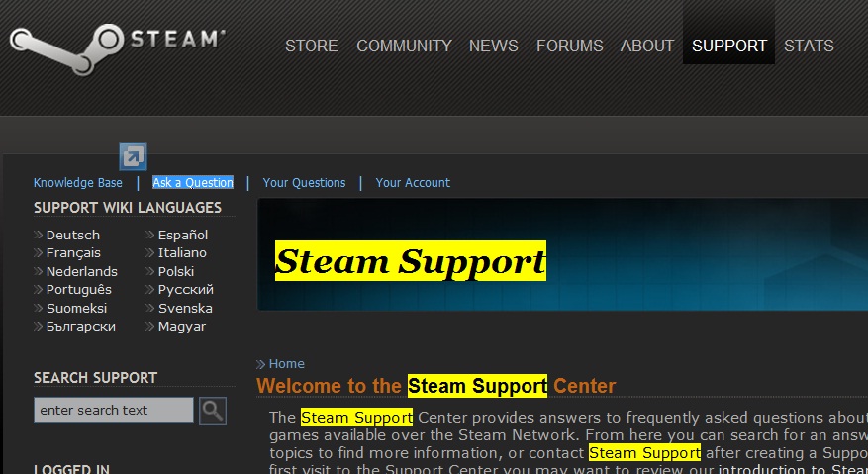
Task: Visit the FORUMS page
Action: [570, 46]
